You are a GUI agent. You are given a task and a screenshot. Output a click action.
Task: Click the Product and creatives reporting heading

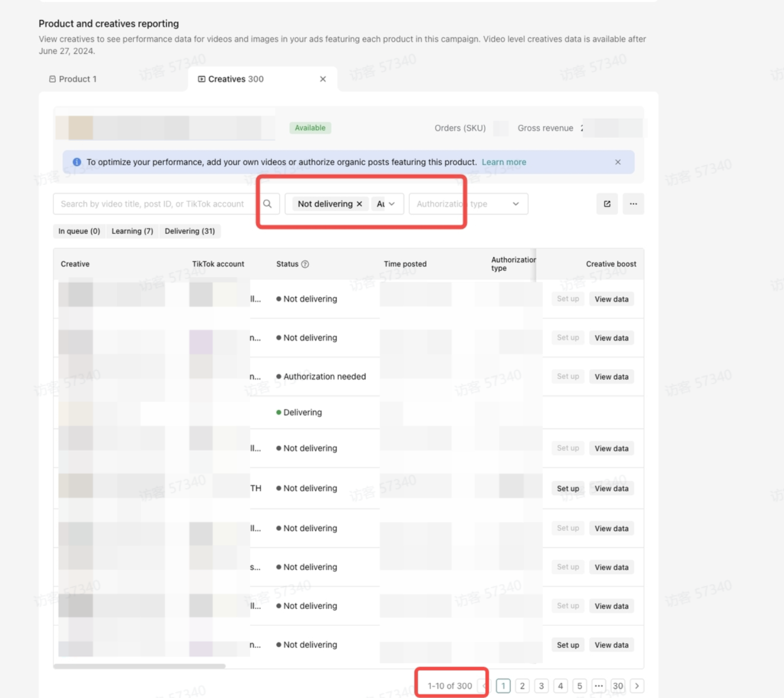tap(109, 23)
